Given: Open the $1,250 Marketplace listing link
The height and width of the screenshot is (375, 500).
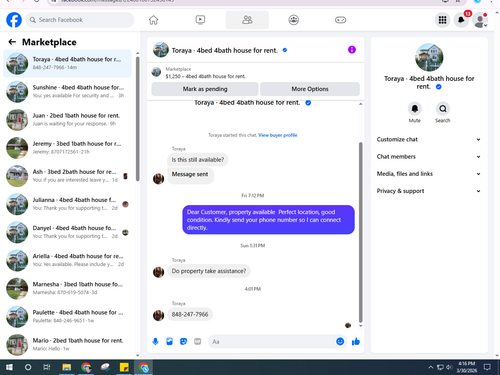Looking at the screenshot, I should (x=206, y=76).
